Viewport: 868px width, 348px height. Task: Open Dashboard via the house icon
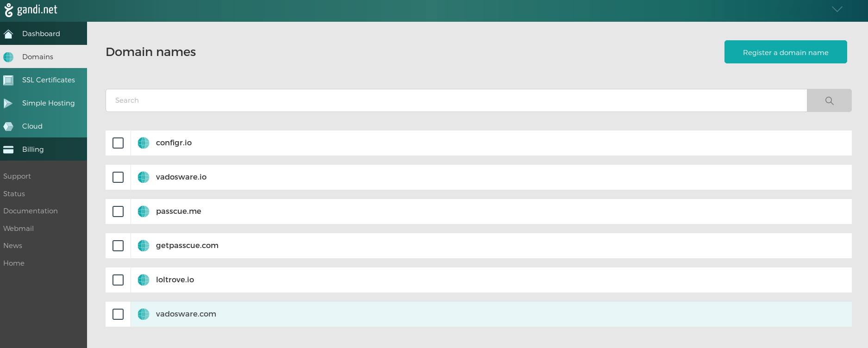[x=8, y=34]
